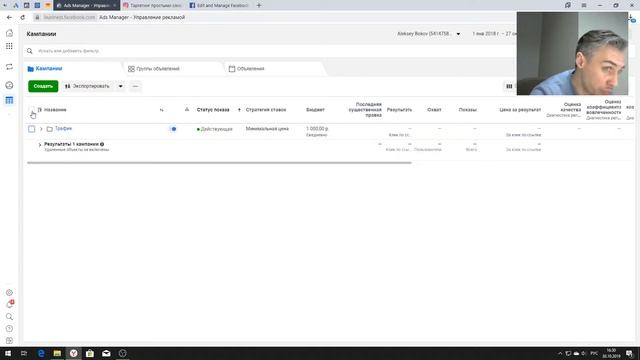Click the folder icon beside Трафик
This screenshot has height=360, width=640.
[x=49, y=129]
